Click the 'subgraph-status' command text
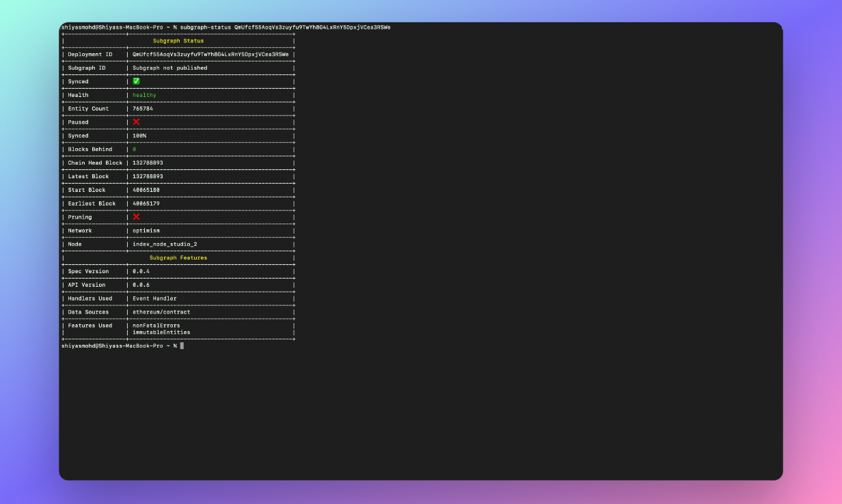Viewport: 842px width, 504px height. 206,27
